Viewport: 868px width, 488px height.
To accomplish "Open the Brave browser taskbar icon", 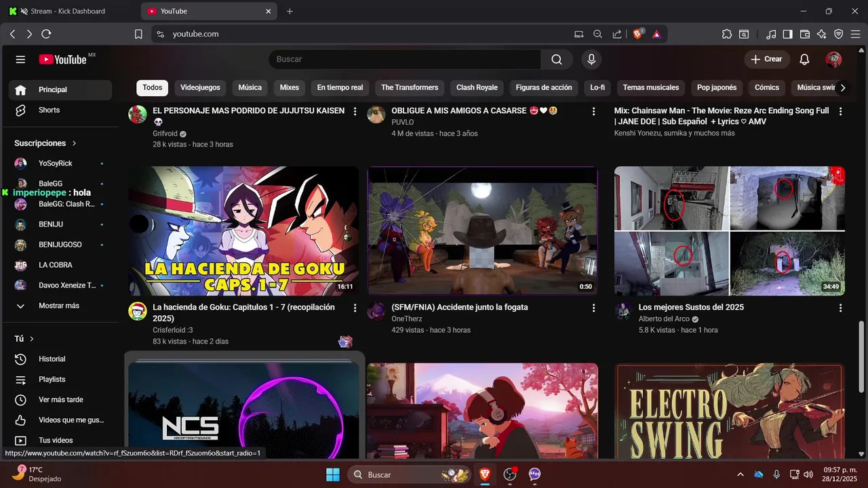I will (484, 474).
